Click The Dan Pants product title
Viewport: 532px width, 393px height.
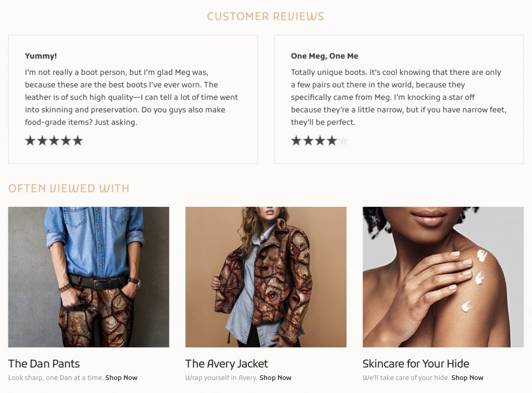pyautogui.click(x=44, y=363)
